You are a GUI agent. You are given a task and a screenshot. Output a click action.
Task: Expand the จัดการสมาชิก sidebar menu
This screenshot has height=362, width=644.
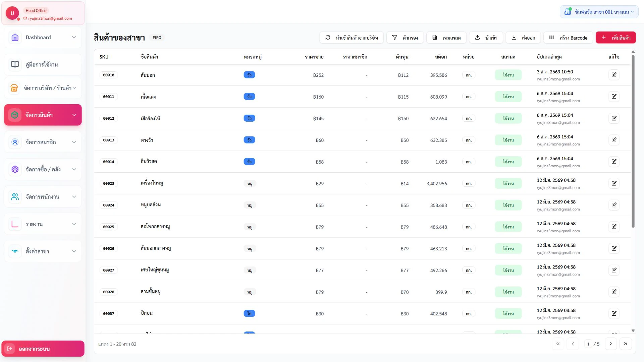point(43,142)
